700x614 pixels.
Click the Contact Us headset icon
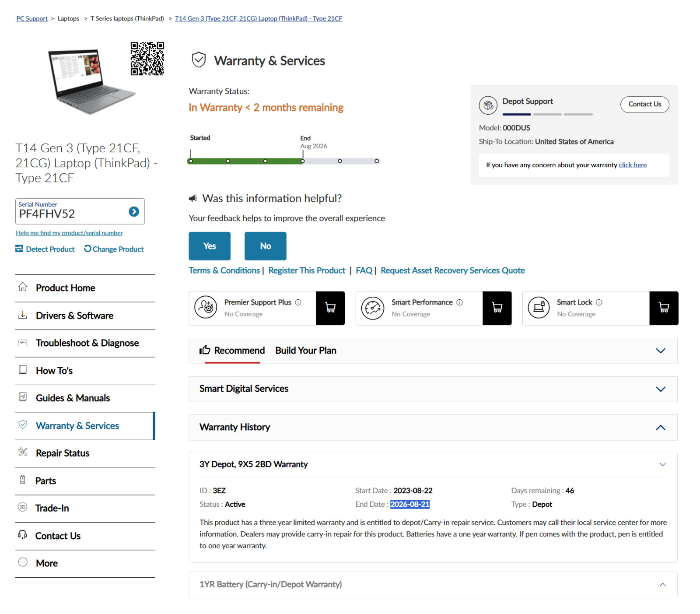pyautogui.click(x=23, y=535)
